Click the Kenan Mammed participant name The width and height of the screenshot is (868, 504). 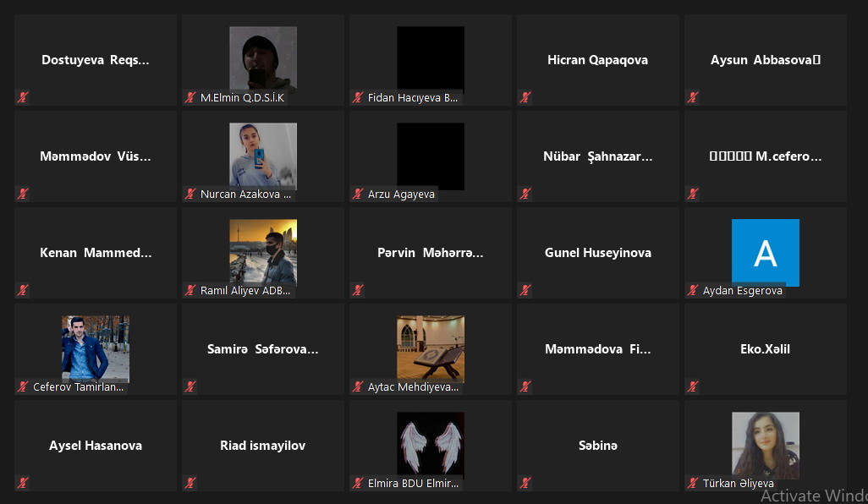tap(96, 253)
